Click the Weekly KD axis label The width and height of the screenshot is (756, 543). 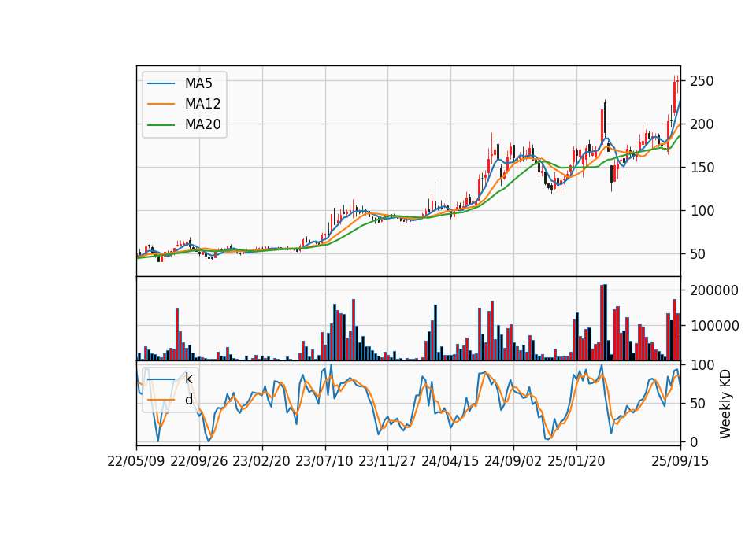click(x=724, y=404)
